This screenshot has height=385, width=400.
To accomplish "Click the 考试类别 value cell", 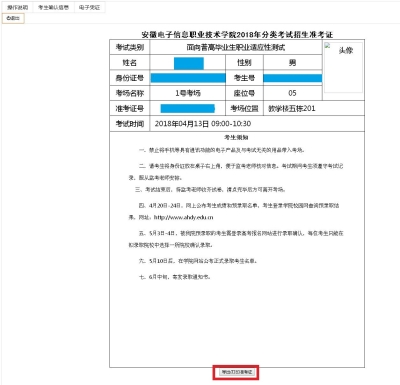I will click(x=236, y=47).
